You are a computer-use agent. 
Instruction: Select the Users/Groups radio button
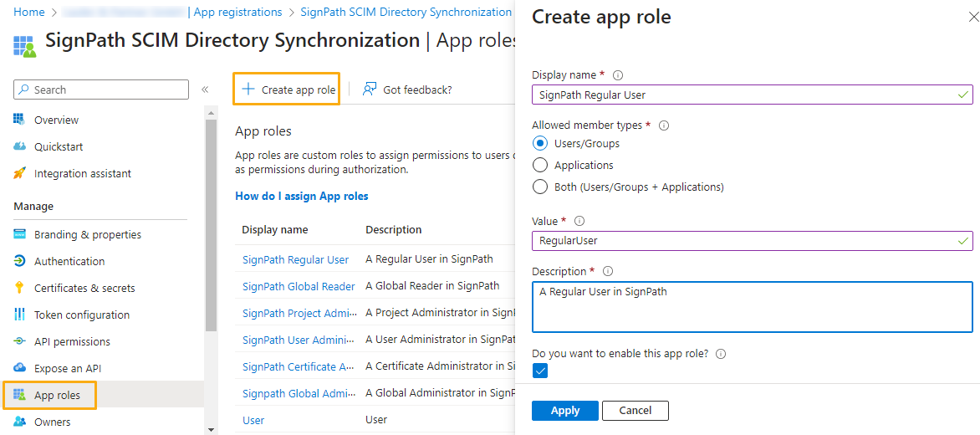pyautogui.click(x=539, y=144)
